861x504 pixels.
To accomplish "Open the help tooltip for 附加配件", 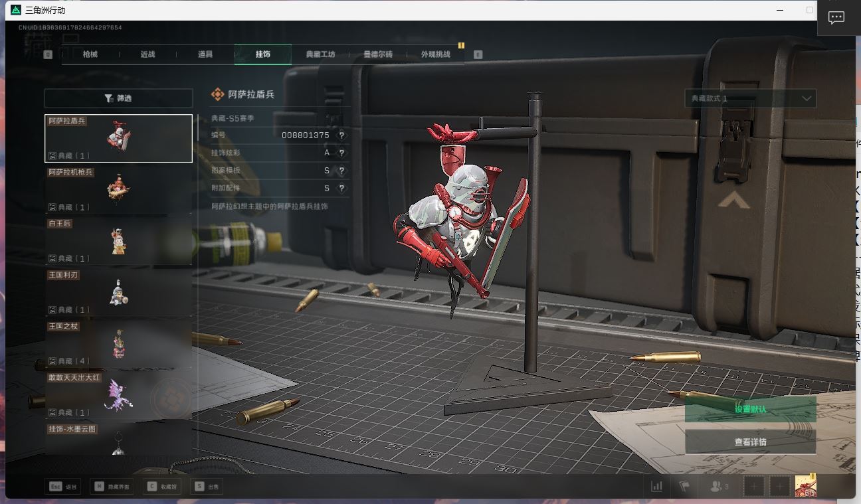I will pos(341,189).
